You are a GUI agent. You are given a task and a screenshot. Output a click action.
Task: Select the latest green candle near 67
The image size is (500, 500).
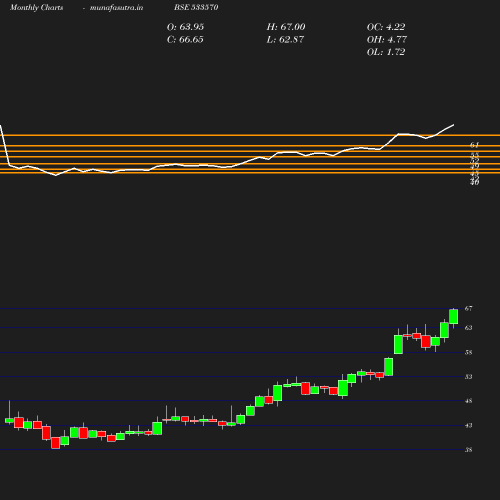[454, 317]
